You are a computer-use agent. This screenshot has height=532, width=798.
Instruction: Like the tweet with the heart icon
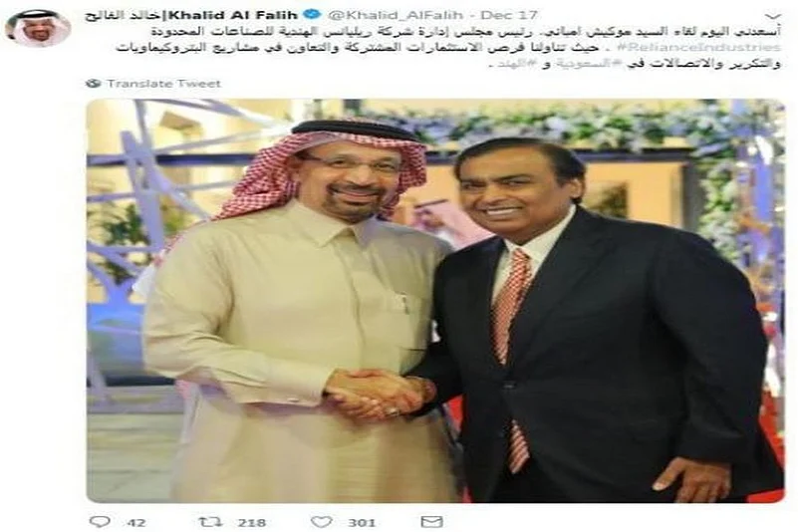pyautogui.click(x=322, y=522)
